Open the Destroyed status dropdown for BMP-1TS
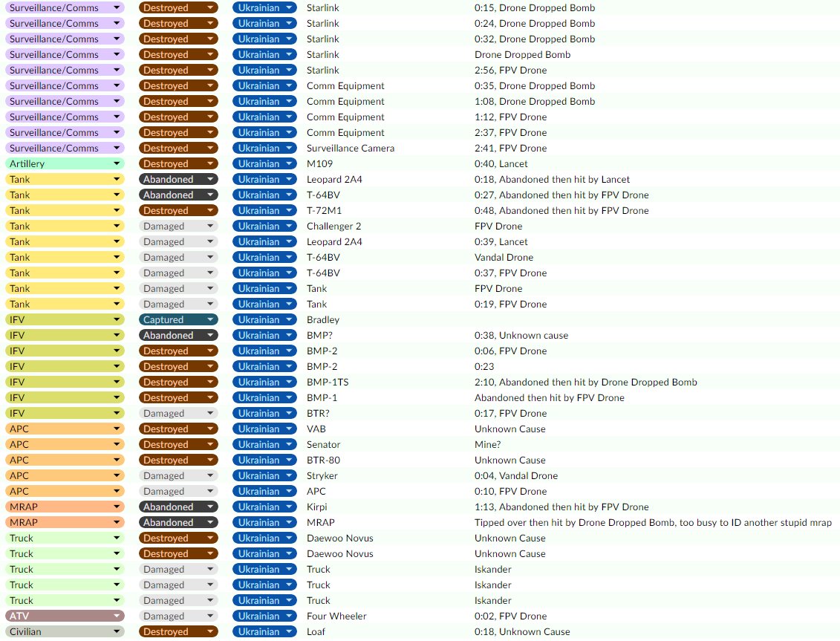 pyautogui.click(x=178, y=382)
